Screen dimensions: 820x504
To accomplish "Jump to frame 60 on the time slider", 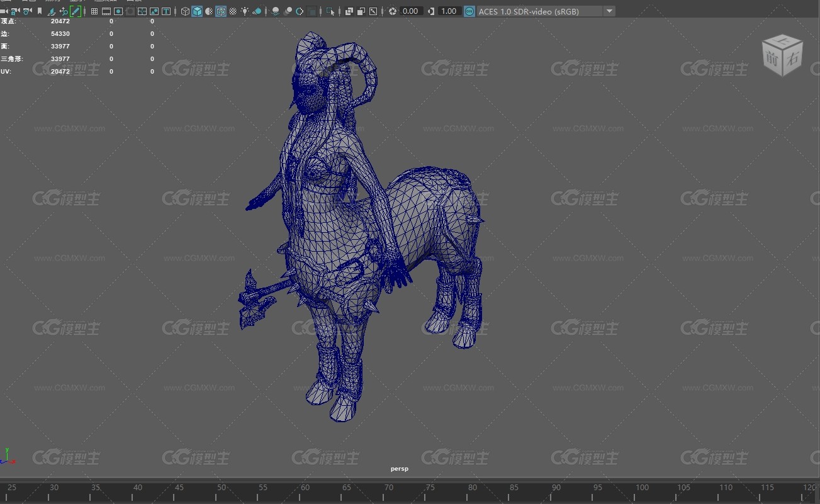I will pos(305,488).
